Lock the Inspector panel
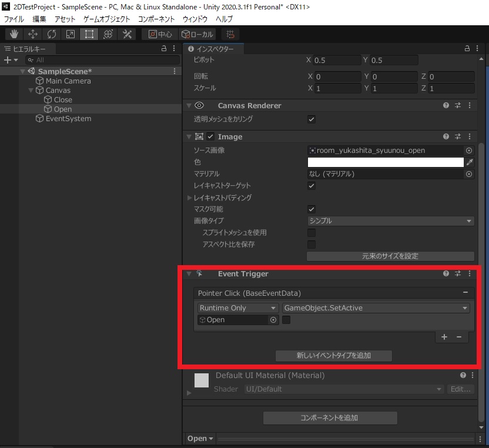The height and width of the screenshot is (448, 489). pyautogui.click(x=467, y=48)
